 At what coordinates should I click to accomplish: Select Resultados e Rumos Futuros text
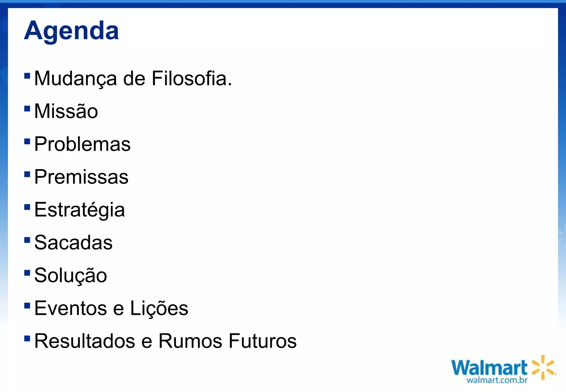click(165, 341)
